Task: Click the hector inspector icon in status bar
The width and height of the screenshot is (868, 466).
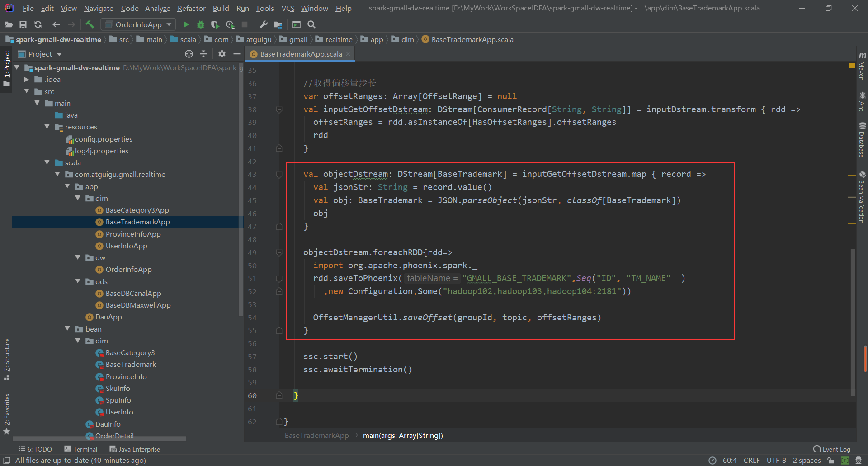Action: (859, 460)
